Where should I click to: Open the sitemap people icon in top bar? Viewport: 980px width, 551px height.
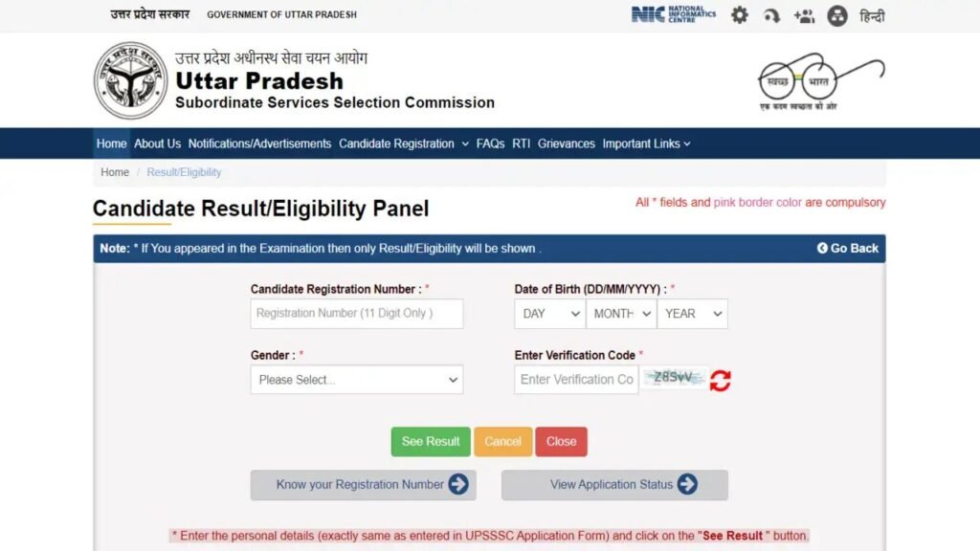tap(804, 15)
